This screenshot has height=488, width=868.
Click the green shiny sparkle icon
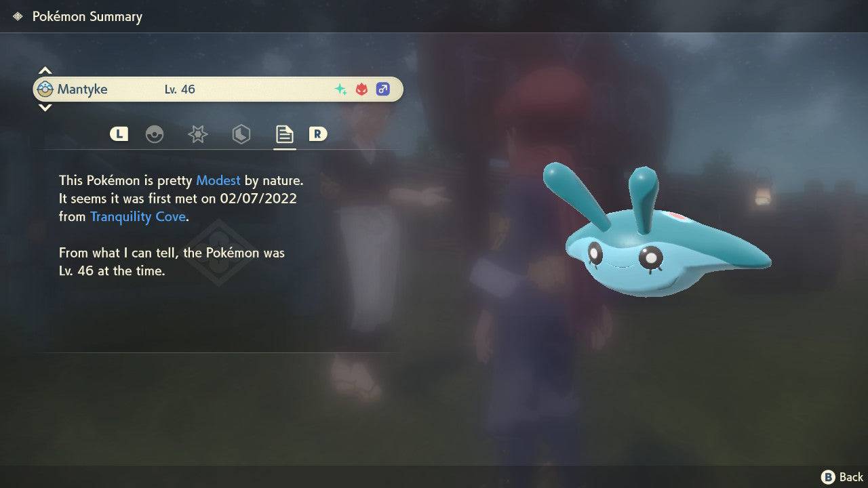click(x=340, y=89)
